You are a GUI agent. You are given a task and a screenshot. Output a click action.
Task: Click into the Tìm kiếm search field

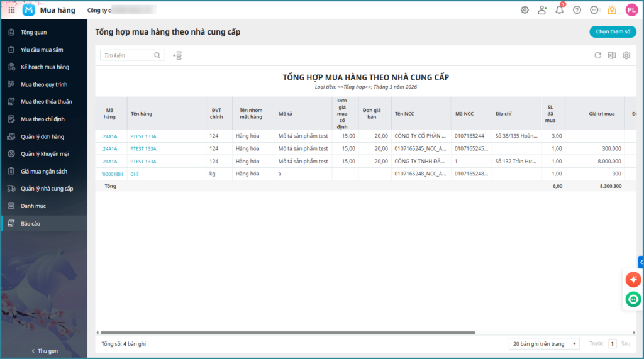pos(128,55)
